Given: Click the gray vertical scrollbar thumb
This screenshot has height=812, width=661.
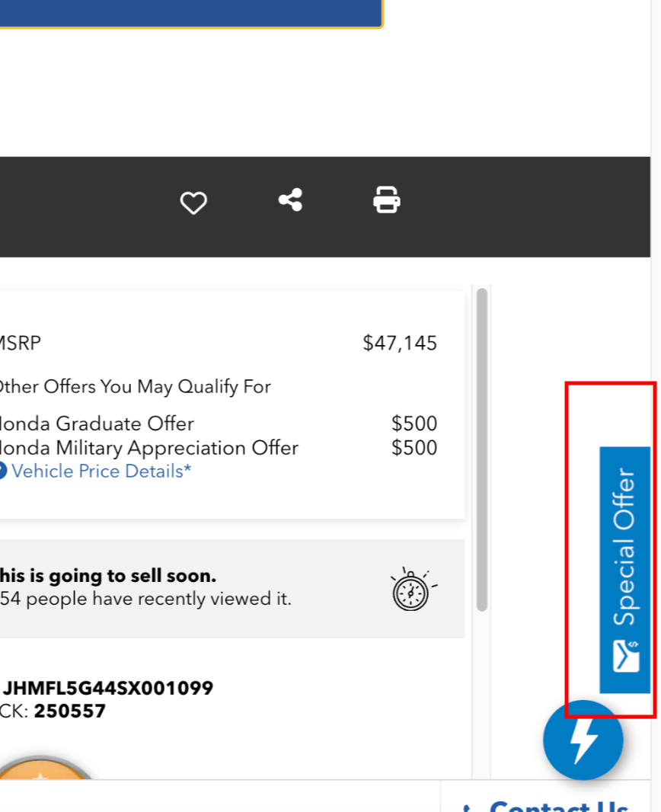Looking at the screenshot, I should (481, 449).
